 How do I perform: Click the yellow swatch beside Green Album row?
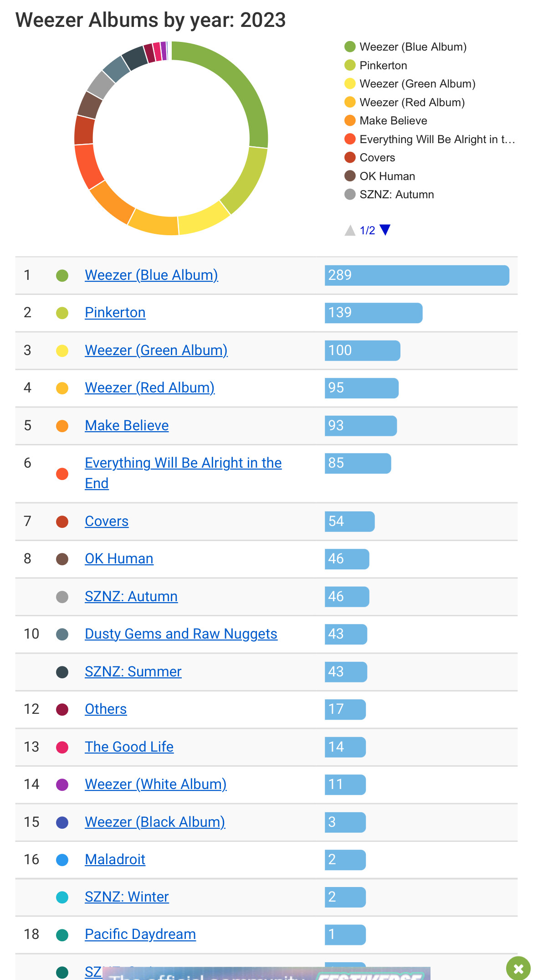(62, 351)
